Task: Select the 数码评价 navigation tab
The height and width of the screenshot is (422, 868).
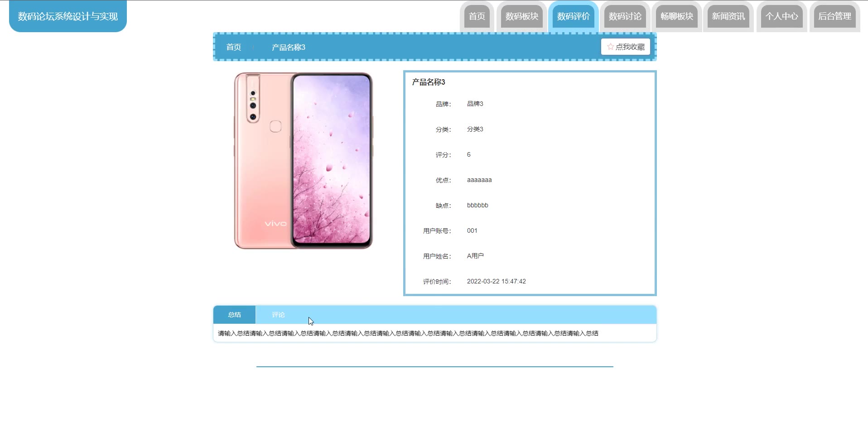Action: point(574,16)
